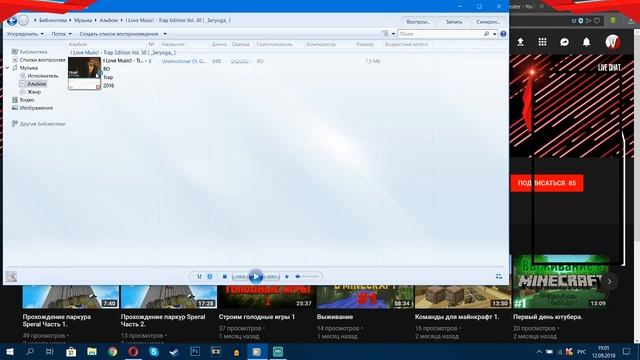Select Другие библиотеки in the tree

click(38, 124)
